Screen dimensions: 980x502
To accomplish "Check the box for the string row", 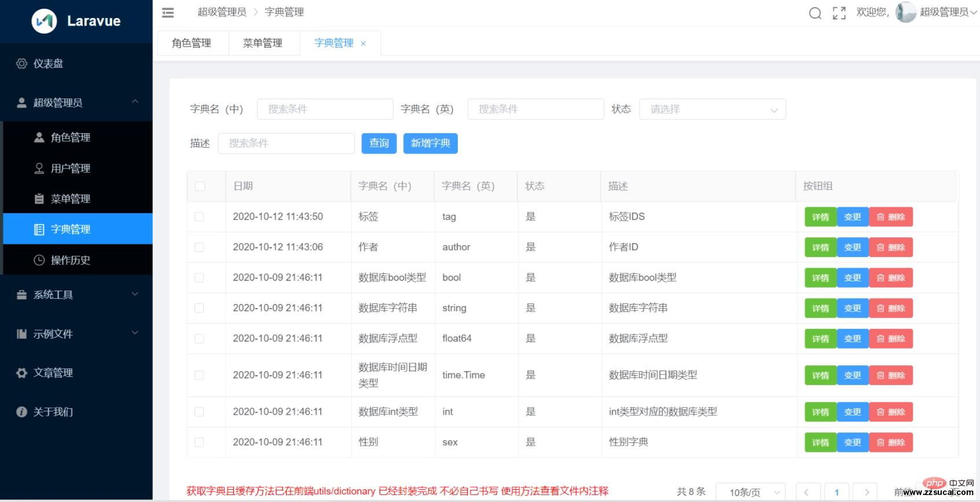I will [x=199, y=308].
